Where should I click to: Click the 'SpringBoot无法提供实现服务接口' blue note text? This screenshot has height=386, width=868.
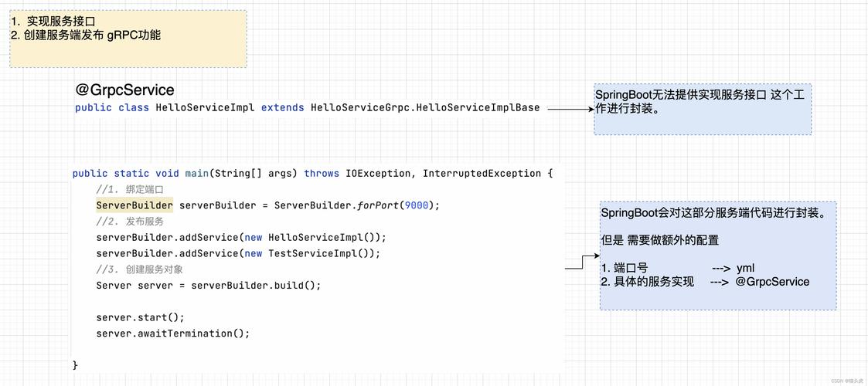[700, 102]
